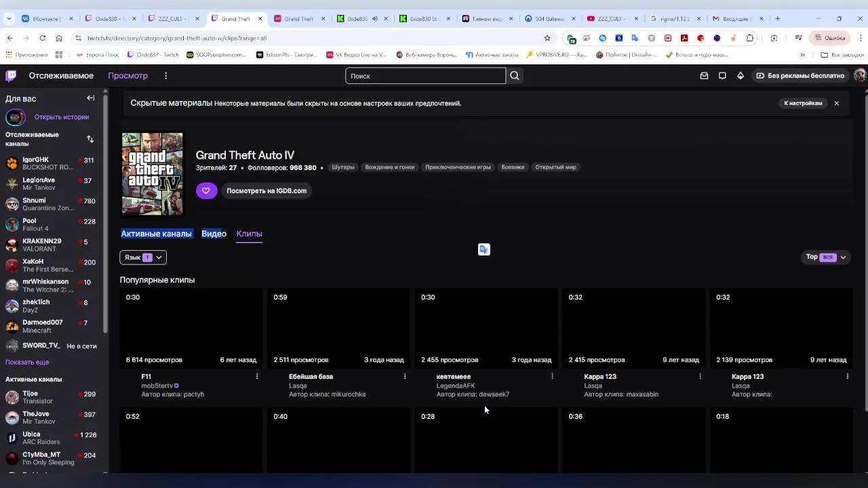Collapse the Для вас sidebar
868x488 pixels.
90,98
